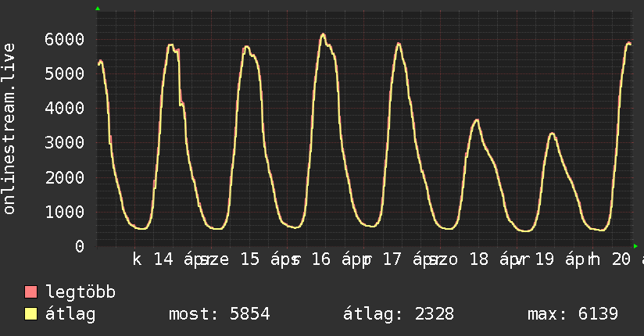Viewport: 644px width, 336px height.
Task: Click the '19' date label on x-axis
Action: click(545, 259)
